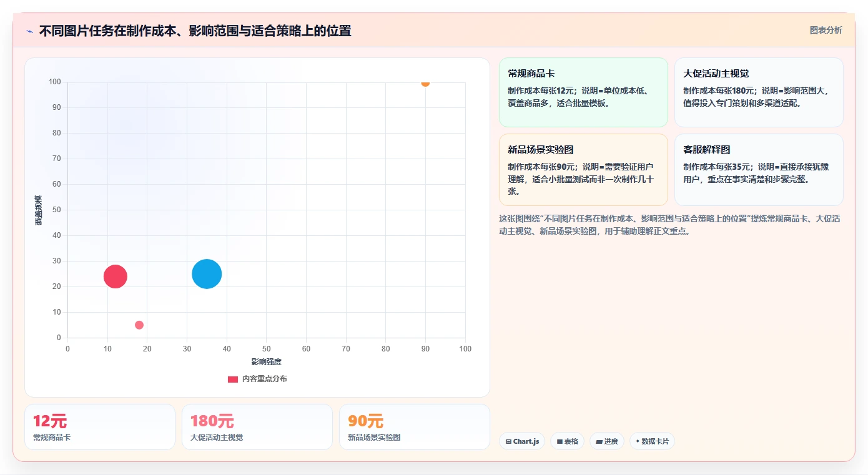Open the 客服解释图 info card
The image size is (868, 475).
pos(759,170)
